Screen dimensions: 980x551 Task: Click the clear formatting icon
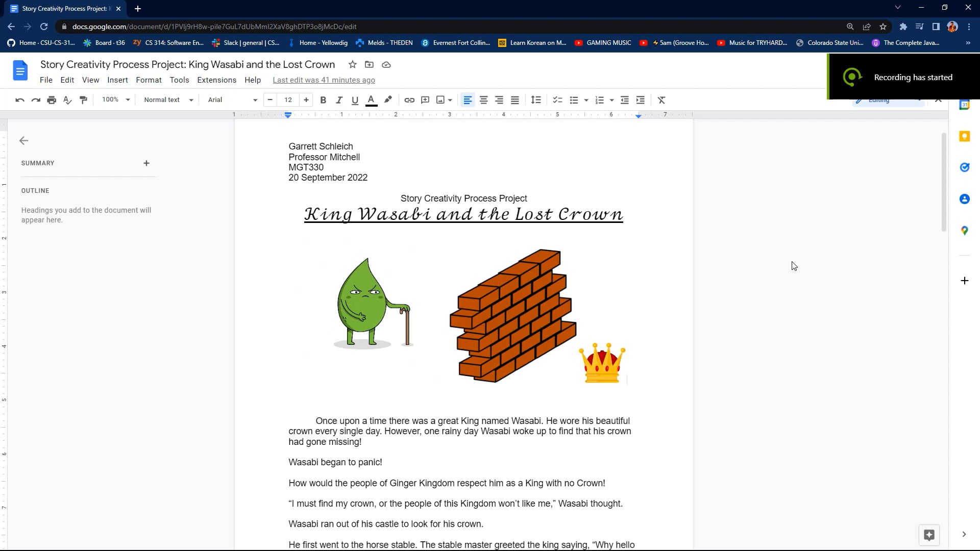coord(661,100)
